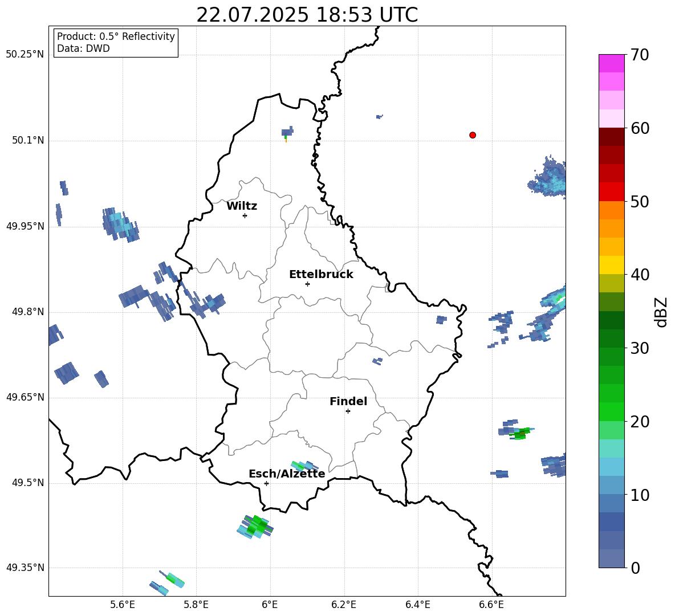
Task: Click the Ettelbruck cross marker
Action: coord(307,284)
